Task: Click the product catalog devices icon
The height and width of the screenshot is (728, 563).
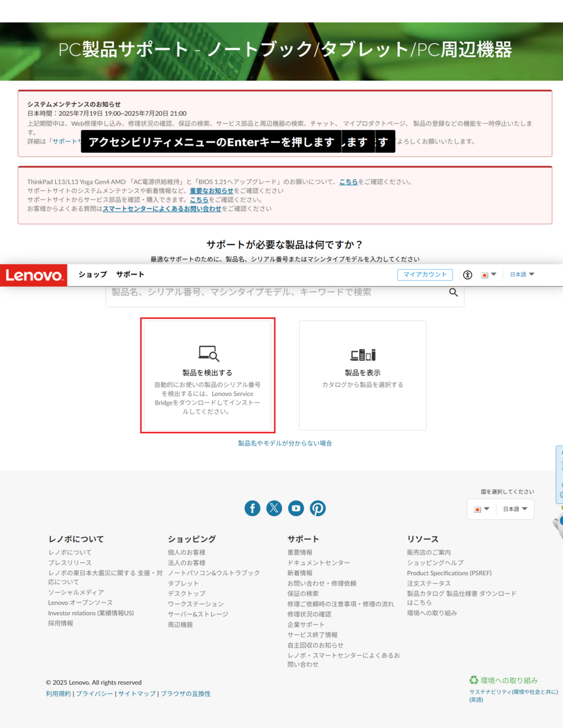Action: click(x=363, y=355)
